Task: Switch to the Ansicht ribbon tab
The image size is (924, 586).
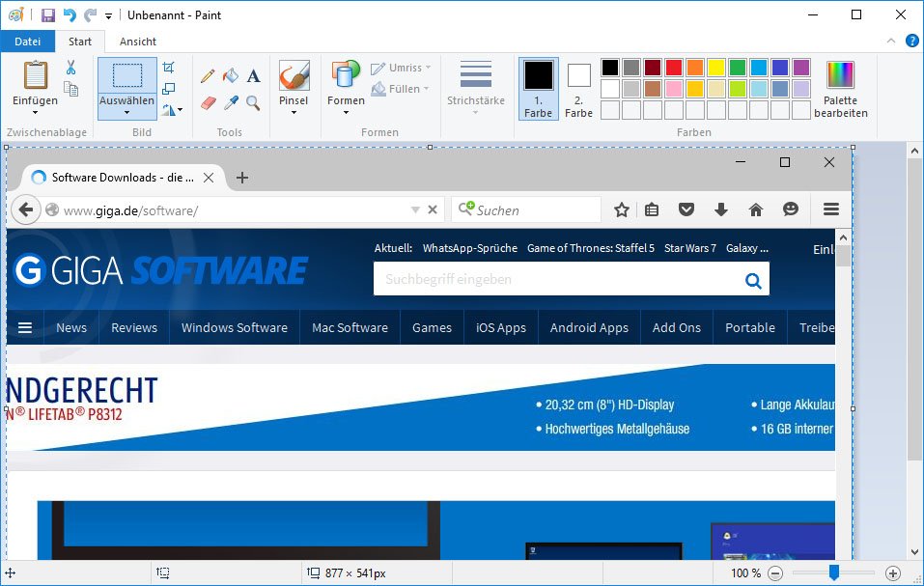Action: pos(138,42)
